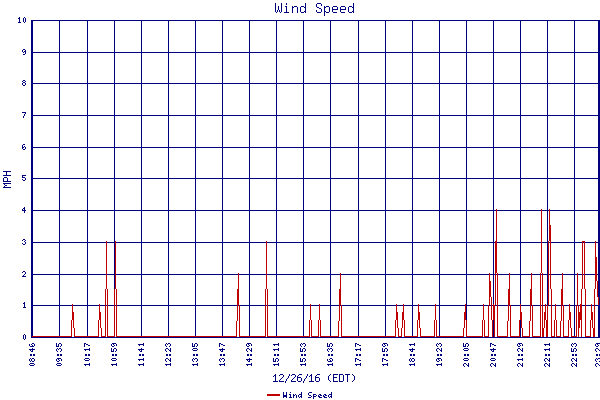Click the 15:11 time label
Screen dimensions: 600x400
coord(276,354)
